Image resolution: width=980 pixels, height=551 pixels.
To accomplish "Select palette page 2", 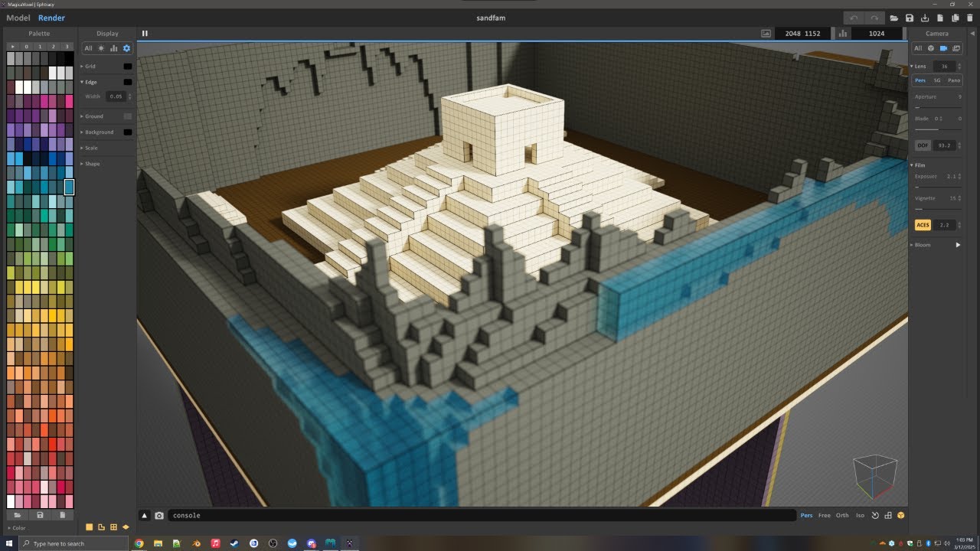I will coord(54,47).
